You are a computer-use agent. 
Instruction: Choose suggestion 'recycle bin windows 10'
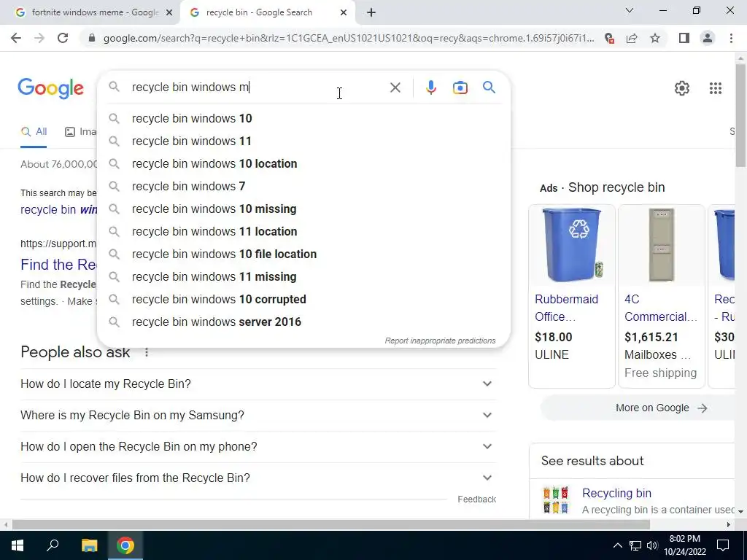303,119
